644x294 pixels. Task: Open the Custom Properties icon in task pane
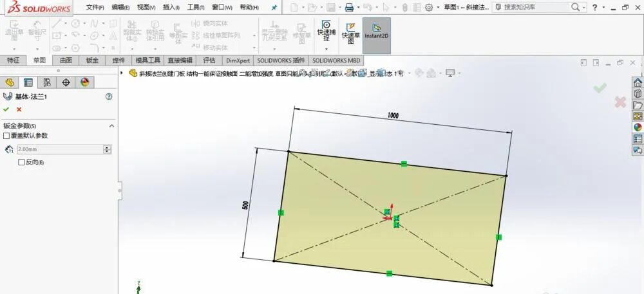(638, 138)
